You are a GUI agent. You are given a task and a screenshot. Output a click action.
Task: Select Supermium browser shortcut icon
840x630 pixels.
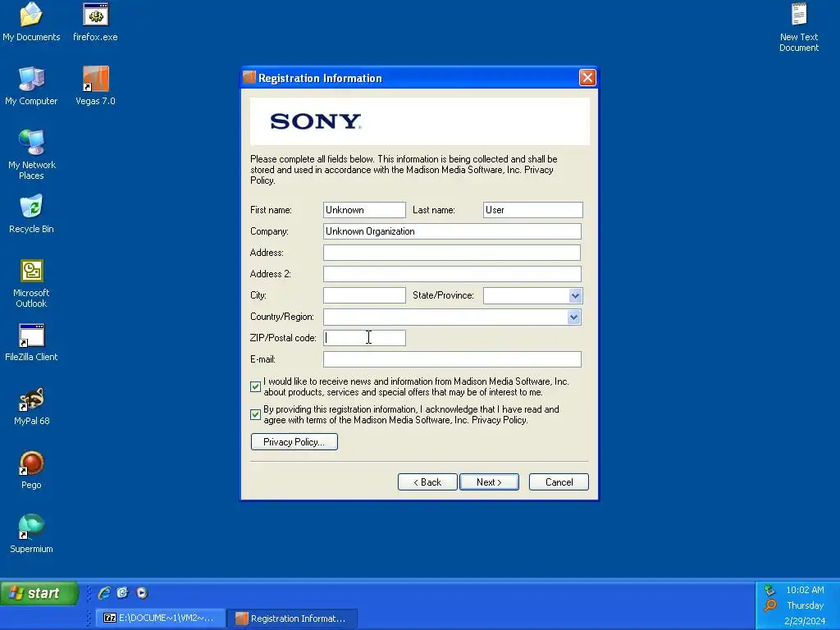click(x=31, y=533)
